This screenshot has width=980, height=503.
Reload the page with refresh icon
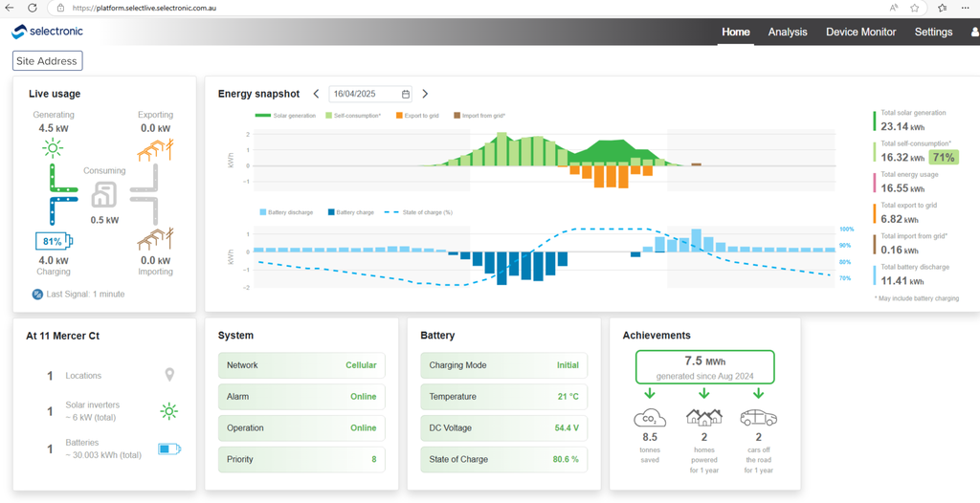coord(32,8)
